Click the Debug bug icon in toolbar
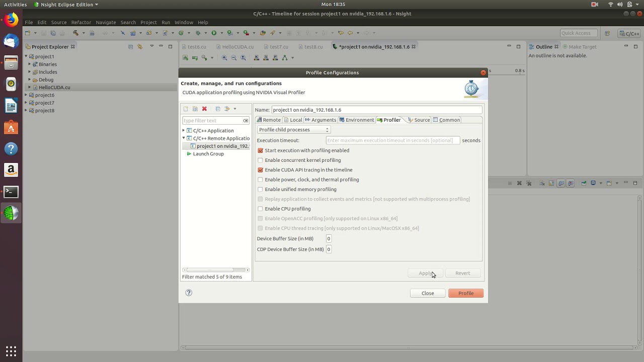Image resolution: width=644 pixels, height=362 pixels. click(198, 33)
